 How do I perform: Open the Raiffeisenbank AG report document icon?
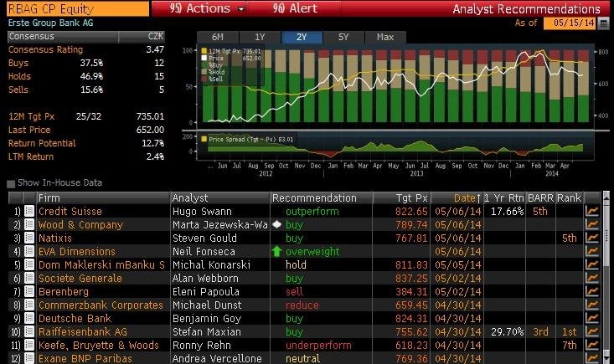point(29,331)
